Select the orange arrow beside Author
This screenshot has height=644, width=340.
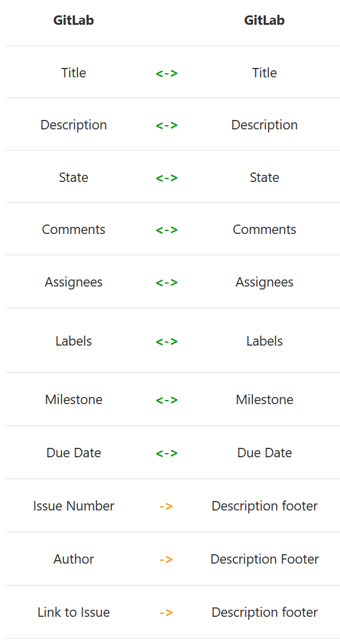(166, 560)
